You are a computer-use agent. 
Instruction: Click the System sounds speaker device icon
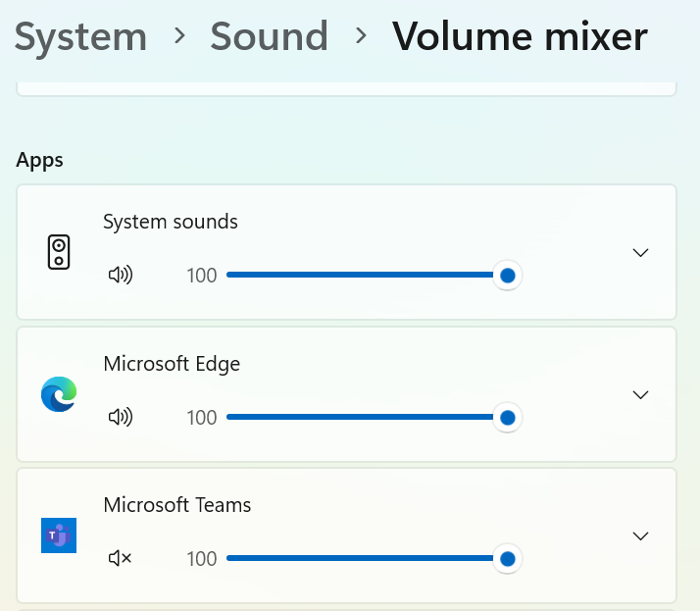coord(59,252)
